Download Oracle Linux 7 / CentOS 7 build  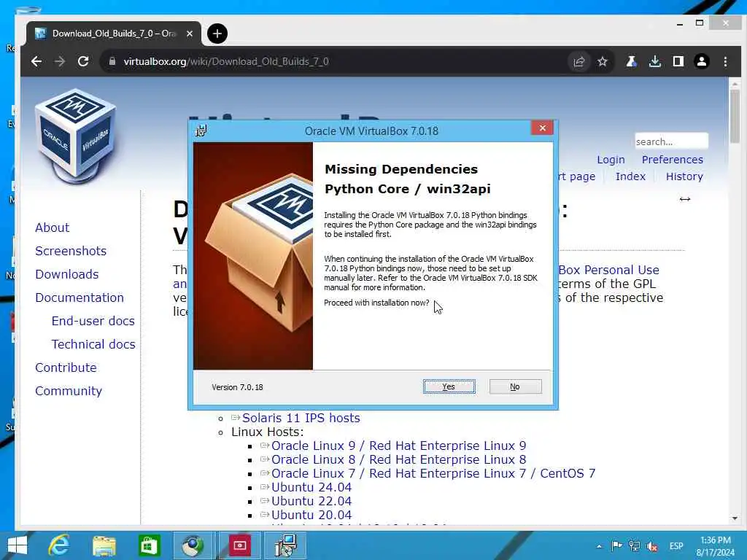433,473
